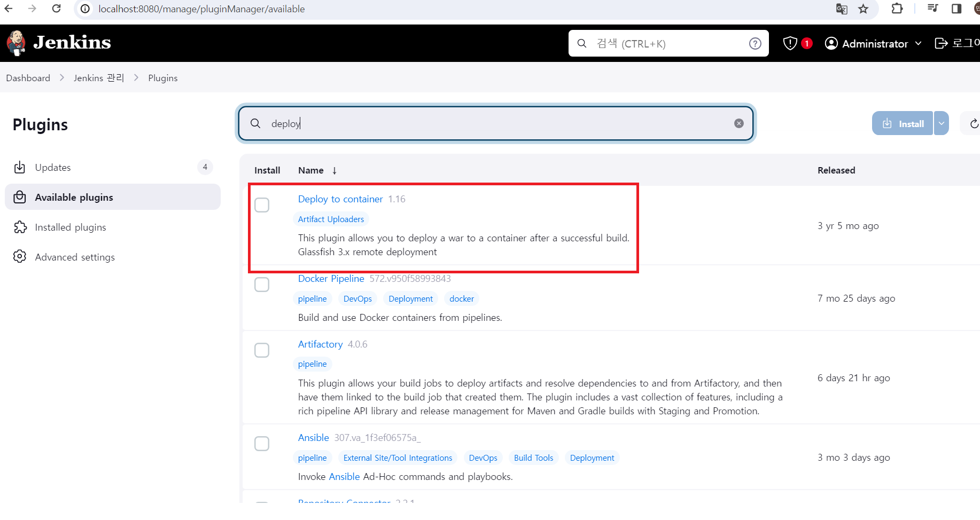Screen dimensions: 980x520
Task: Reload the page with browser refresh icon
Action: 56,9
